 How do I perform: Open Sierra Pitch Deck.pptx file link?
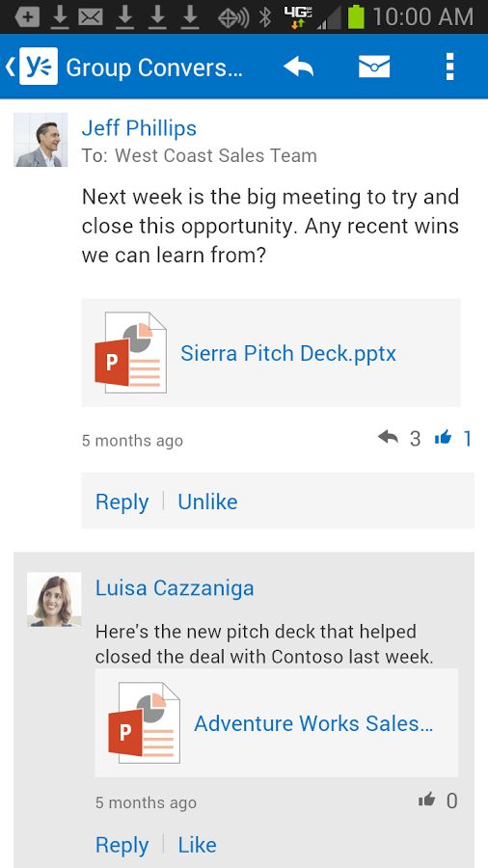point(288,353)
